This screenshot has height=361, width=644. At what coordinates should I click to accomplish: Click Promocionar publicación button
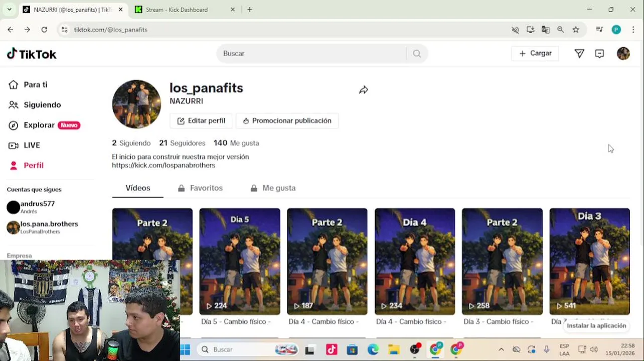tap(287, 121)
